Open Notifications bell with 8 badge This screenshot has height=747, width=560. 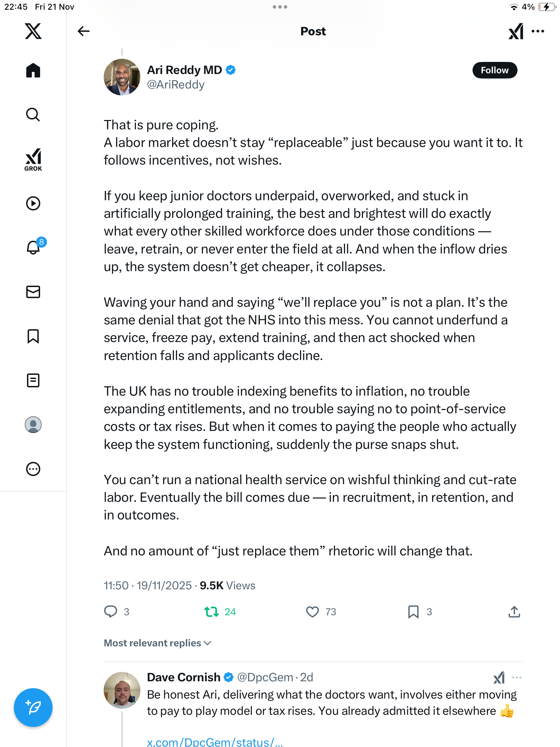tap(34, 247)
